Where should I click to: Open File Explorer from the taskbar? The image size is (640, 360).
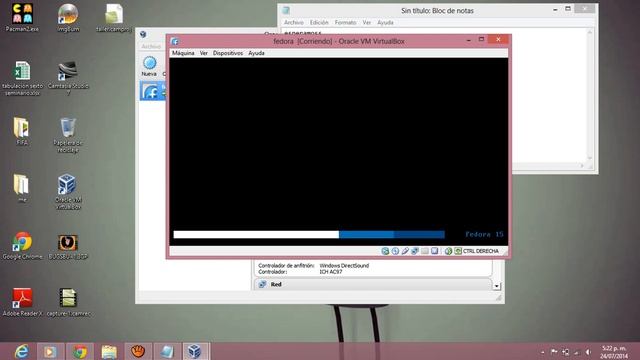pos(109,351)
